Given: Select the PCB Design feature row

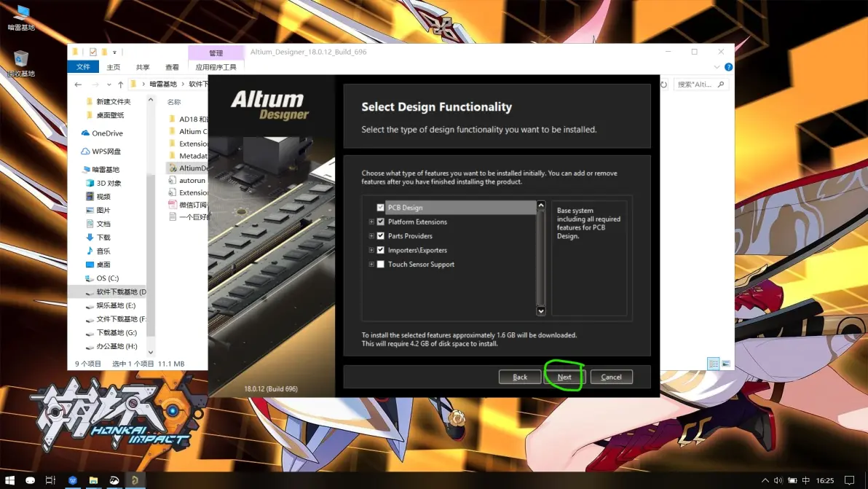Looking at the screenshot, I should point(460,208).
